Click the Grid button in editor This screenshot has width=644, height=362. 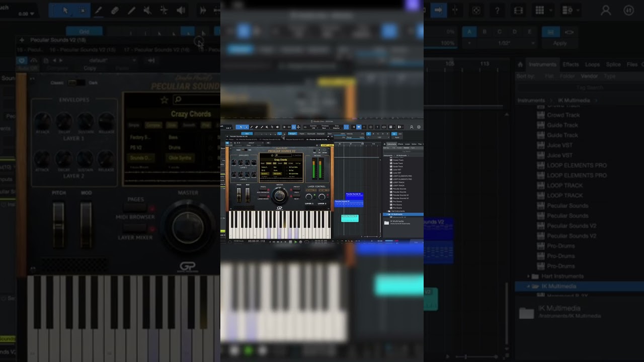click(x=247, y=134)
